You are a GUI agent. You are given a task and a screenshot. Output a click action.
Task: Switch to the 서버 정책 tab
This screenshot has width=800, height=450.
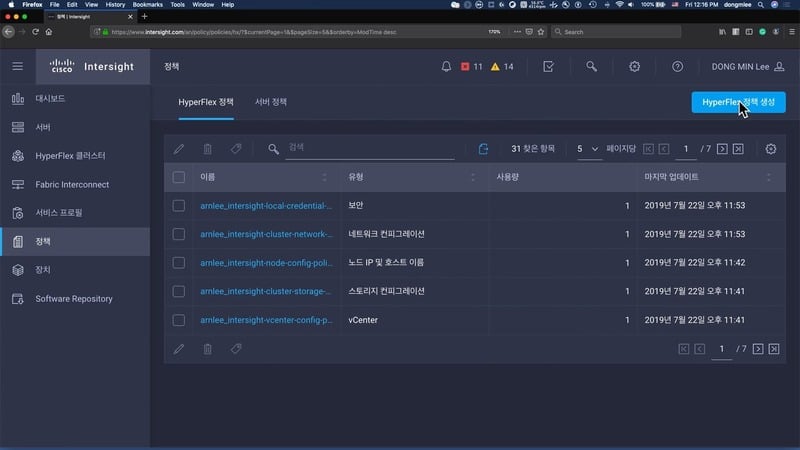click(271, 102)
